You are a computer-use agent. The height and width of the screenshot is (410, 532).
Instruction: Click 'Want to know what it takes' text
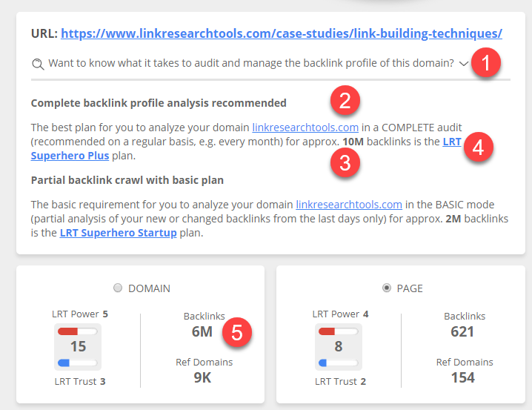pos(251,63)
